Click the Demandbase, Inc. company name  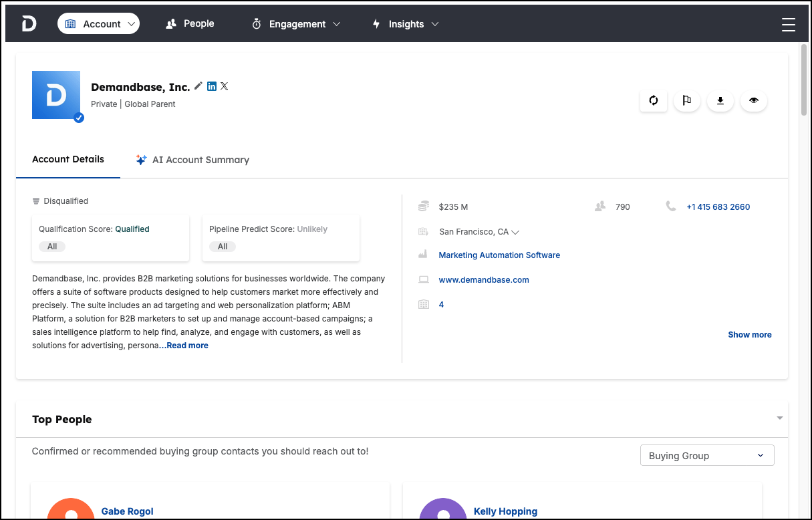[140, 87]
